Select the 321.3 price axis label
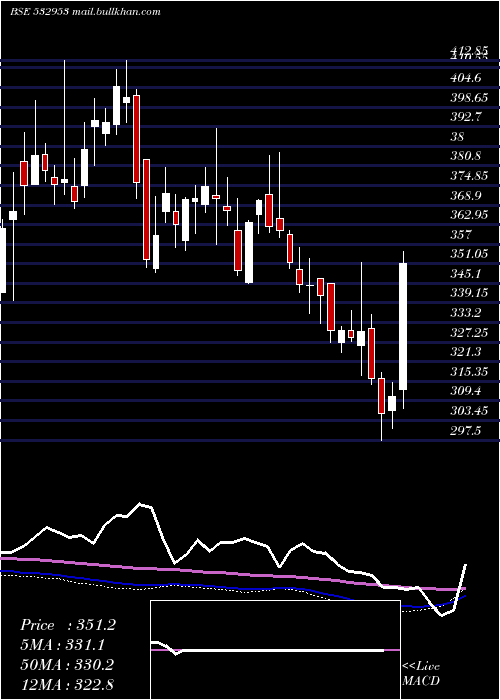 466,352
